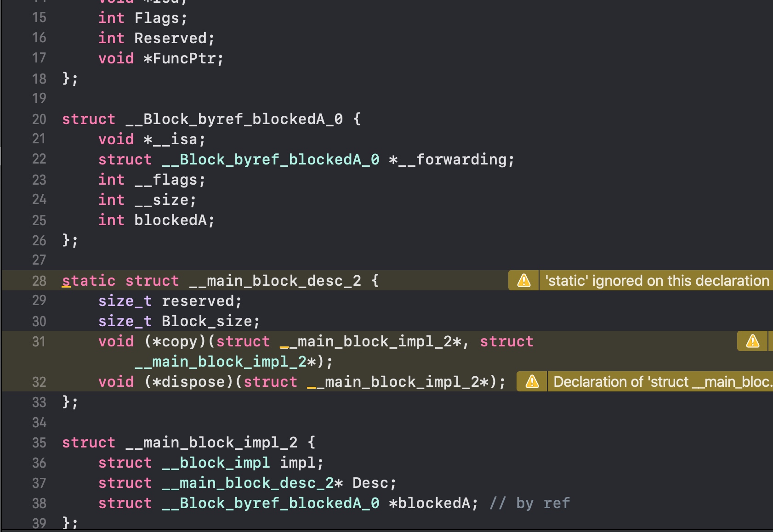Click '*blockedA' member on line 38
This screenshot has width=773, height=532.
[430, 503]
